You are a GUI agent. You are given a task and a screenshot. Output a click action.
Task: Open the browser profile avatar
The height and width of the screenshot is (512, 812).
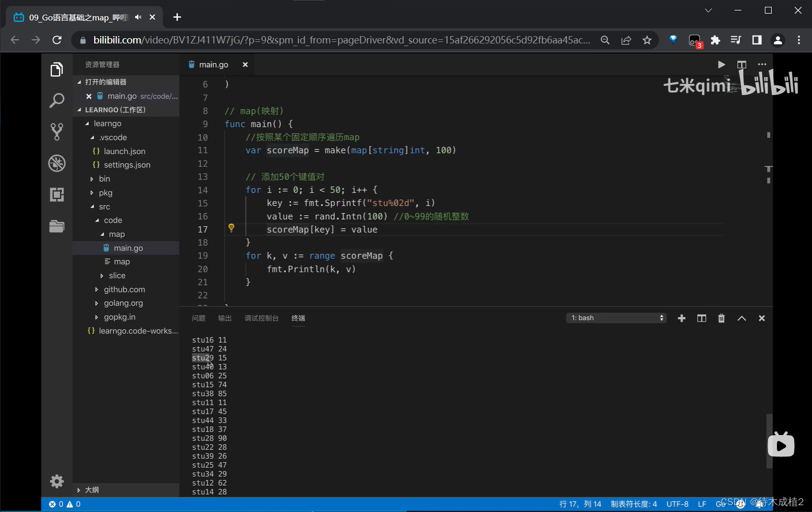tap(778, 40)
